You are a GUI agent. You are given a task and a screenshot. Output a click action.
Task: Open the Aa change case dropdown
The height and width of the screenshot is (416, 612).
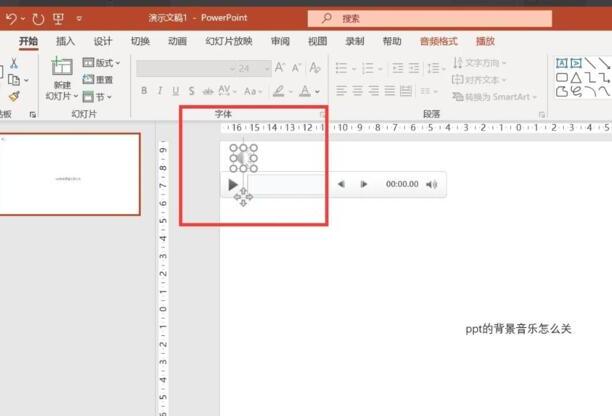tap(253, 91)
